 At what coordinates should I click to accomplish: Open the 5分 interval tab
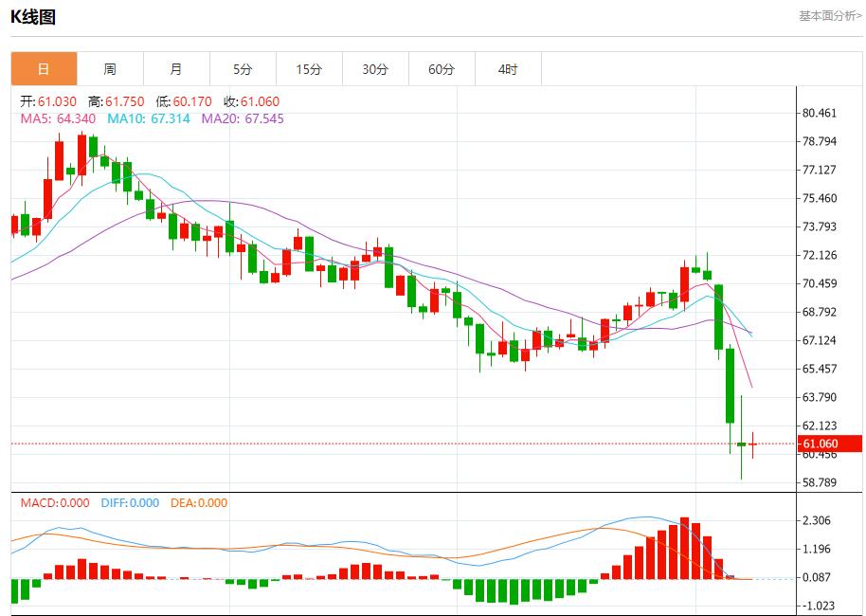[243, 69]
